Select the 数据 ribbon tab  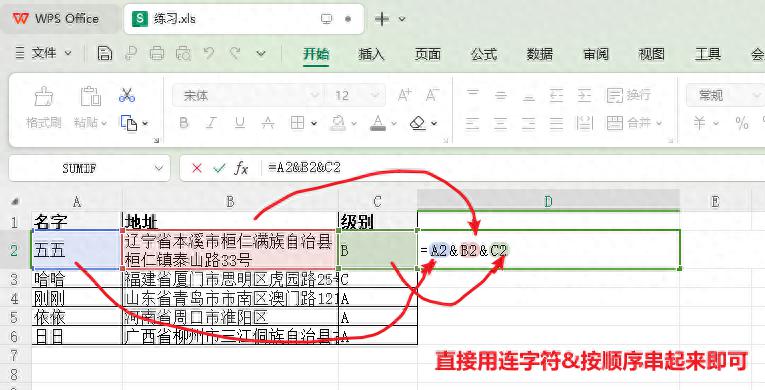pos(540,54)
